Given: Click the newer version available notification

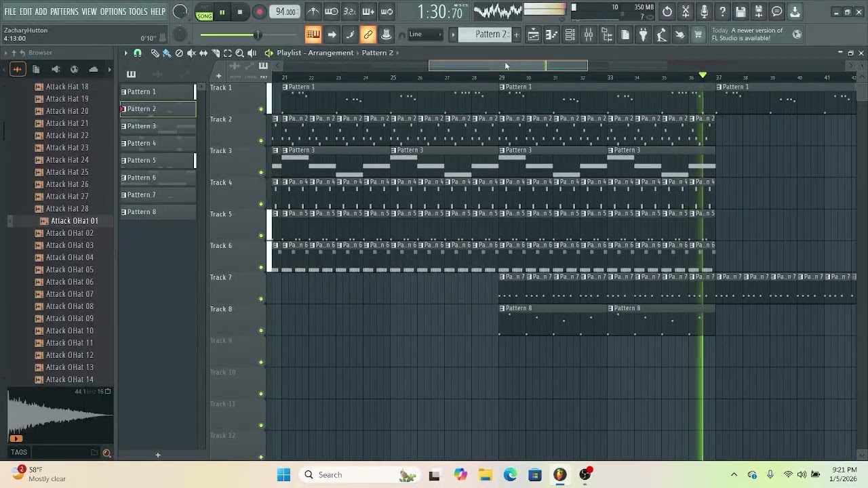Looking at the screenshot, I should 756,35.
